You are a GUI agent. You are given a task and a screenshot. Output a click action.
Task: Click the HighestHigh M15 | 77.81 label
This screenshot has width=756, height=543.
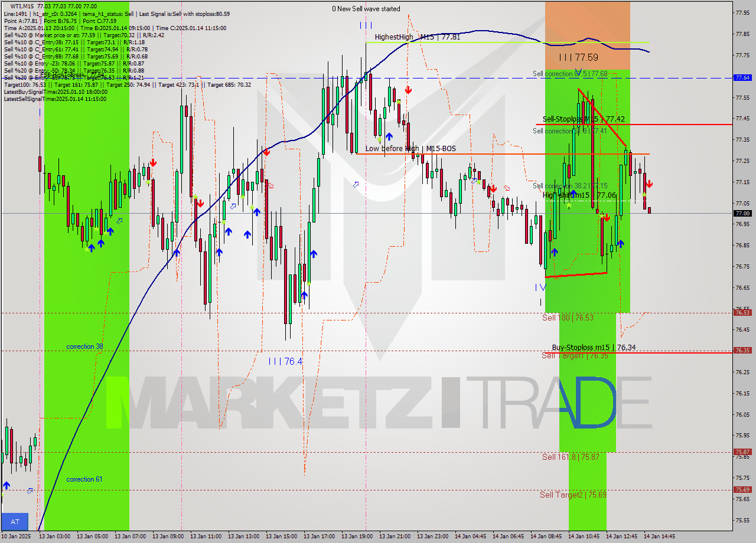coord(417,37)
